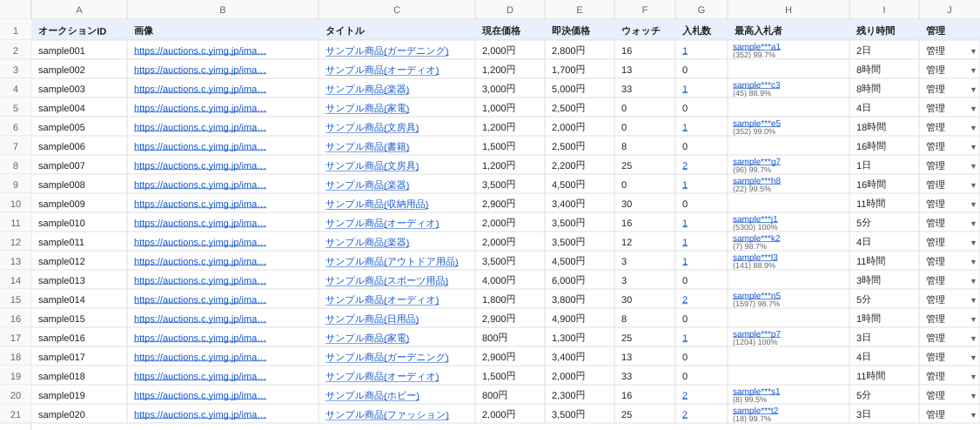The width and height of the screenshot is (980, 430).
Task: Select the 1,300円 buy-now price cell
Action: [580, 338]
